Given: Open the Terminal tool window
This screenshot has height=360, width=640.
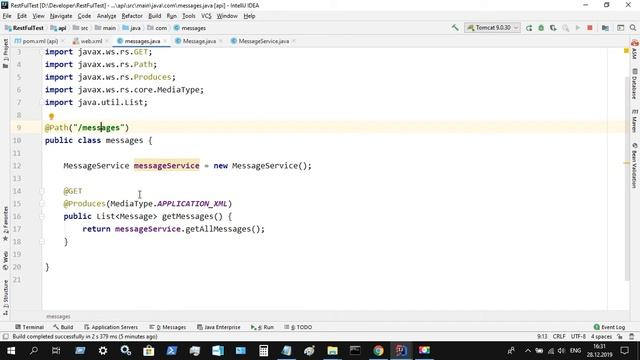Looking at the screenshot, I should [x=29, y=327].
